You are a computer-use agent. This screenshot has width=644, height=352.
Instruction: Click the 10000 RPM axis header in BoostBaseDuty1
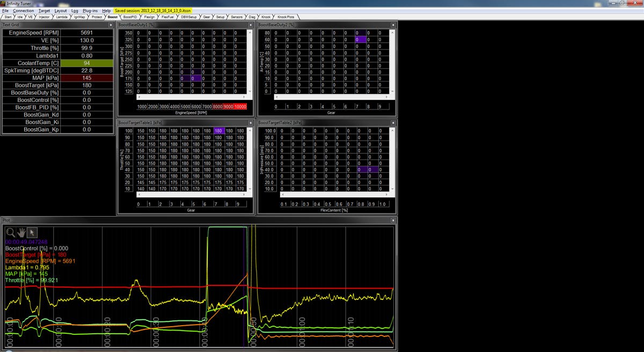coord(240,107)
